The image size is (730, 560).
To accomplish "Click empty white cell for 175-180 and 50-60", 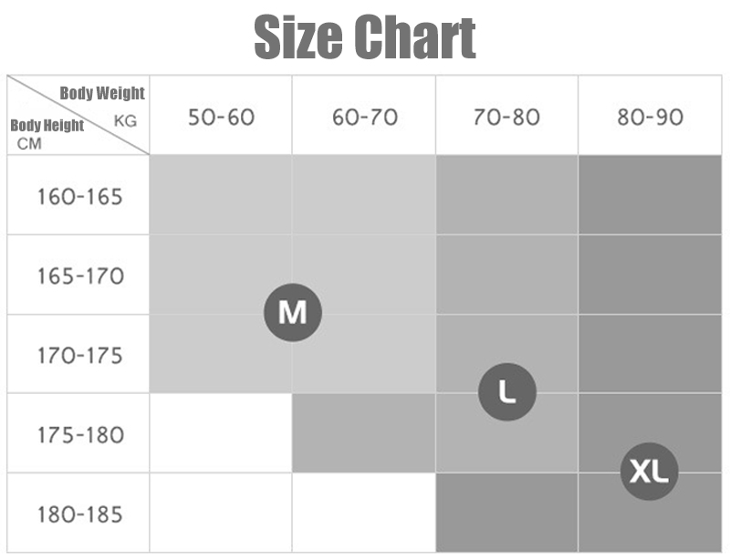I will pyautogui.click(x=221, y=433).
